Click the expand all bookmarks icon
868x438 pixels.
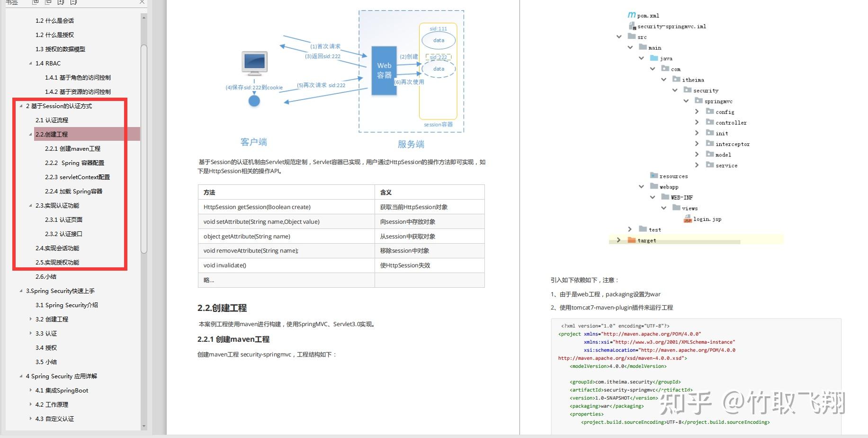(x=35, y=2)
